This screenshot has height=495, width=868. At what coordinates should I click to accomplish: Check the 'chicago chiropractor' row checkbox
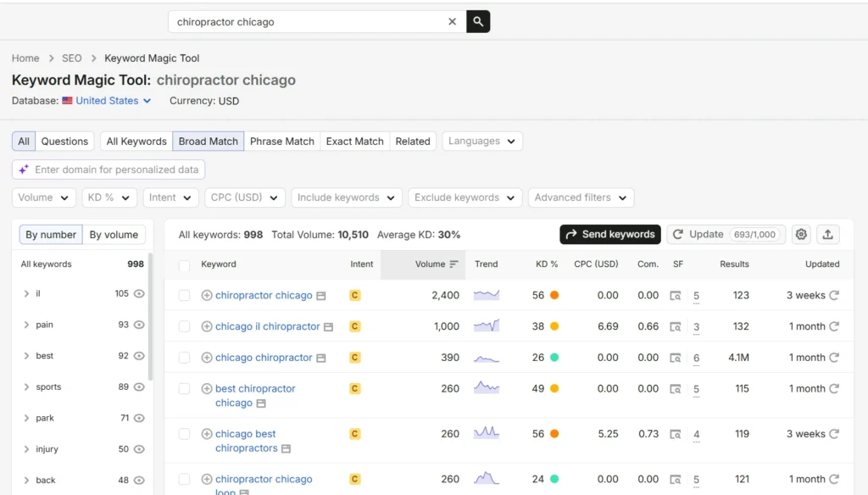coord(184,358)
